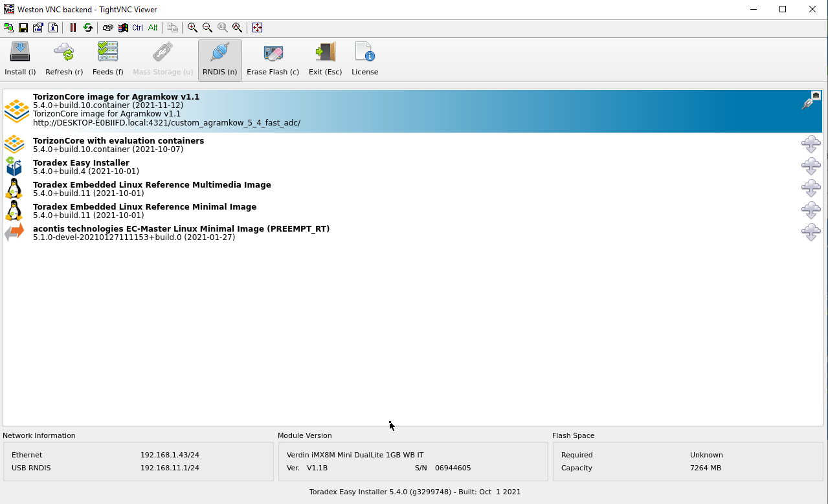
Task: Open TightVNC connection options icon
Action: point(38,28)
